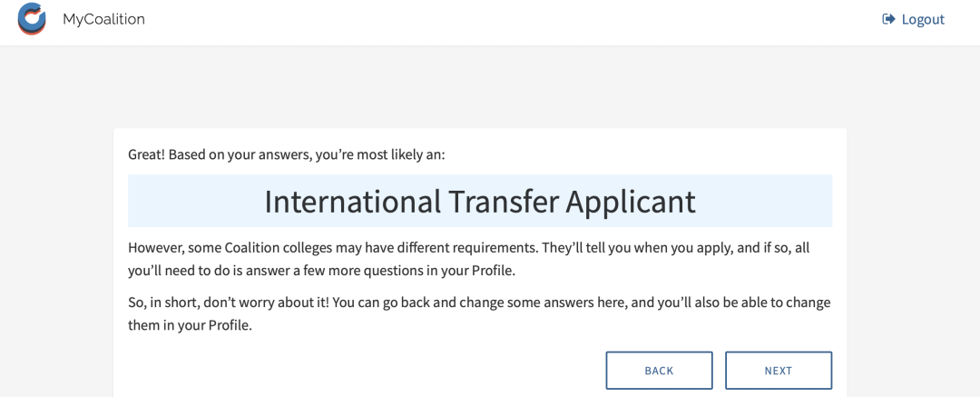Screen dimensions: 980x397
Task: Click empty header space beside MyCoalition title
Action: (x=500, y=23)
